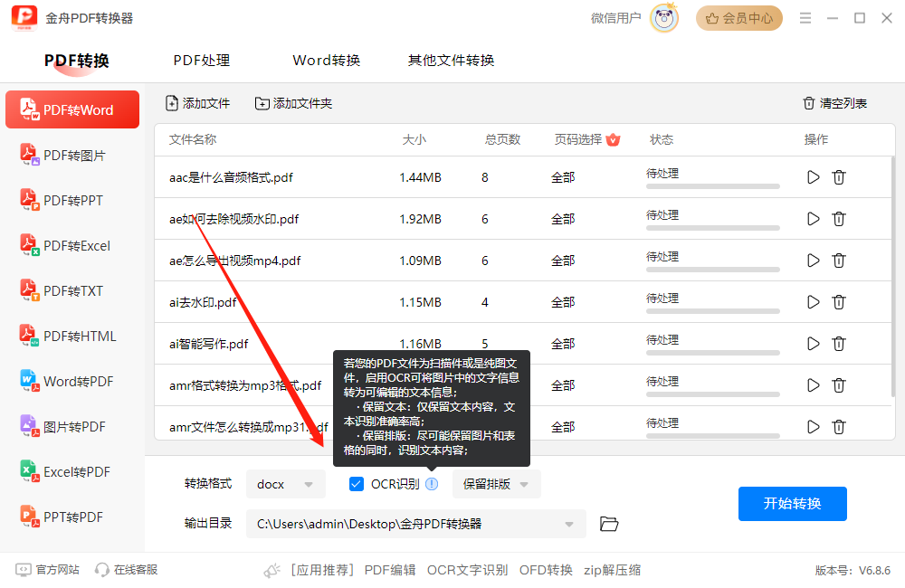Click 全部 page selection for ai智能写作.pdf
Viewport: 905px width, 588px height.
[563, 344]
